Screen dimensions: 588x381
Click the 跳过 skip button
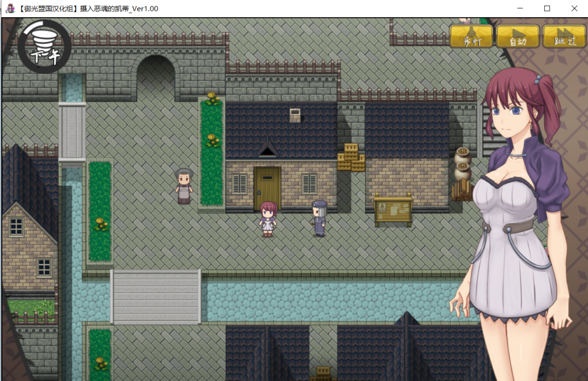pyautogui.click(x=564, y=36)
